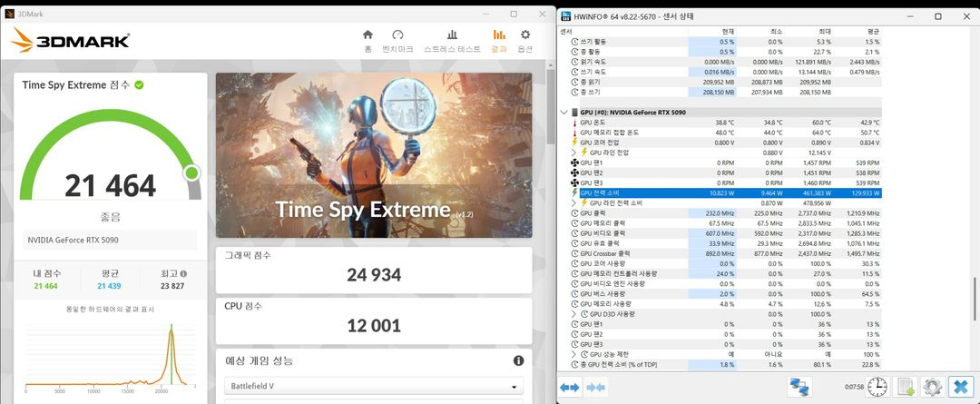Click the fan icon of GPU 팬1 RPM row

coord(575,163)
